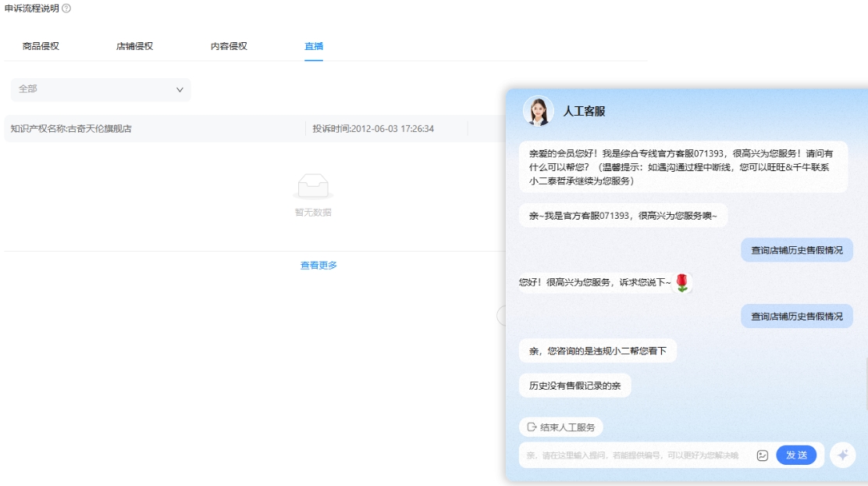868x486 pixels.
Task: Click 结束人工服务 to end live support
Action: [x=561, y=427]
